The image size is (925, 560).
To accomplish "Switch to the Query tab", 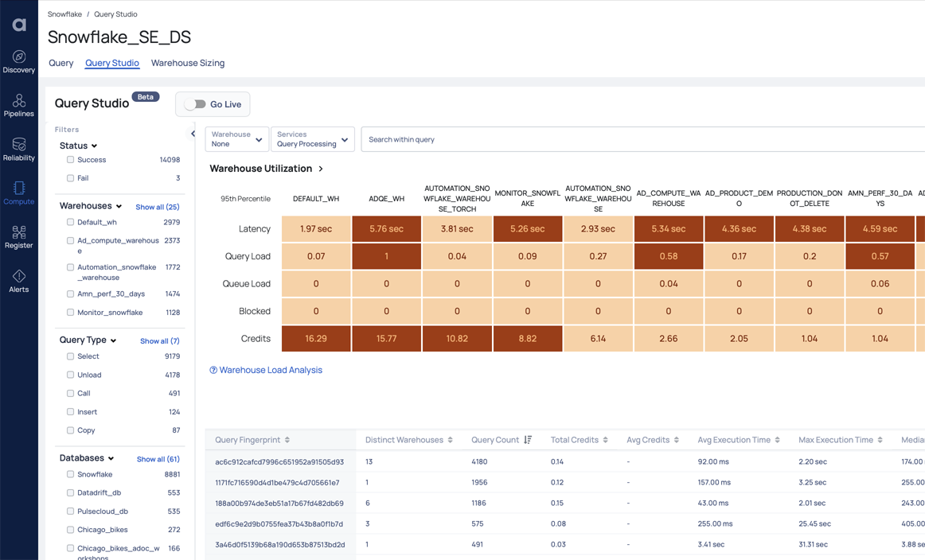I will point(60,63).
